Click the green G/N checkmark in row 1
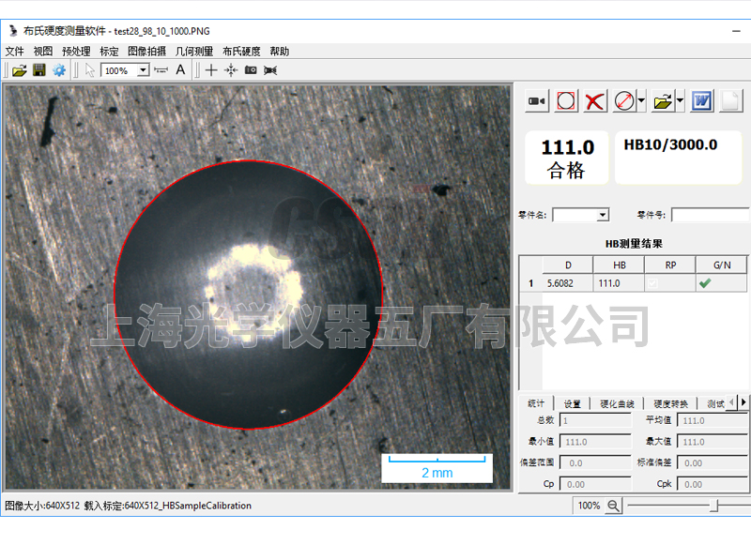The image size is (751, 560). tap(704, 283)
